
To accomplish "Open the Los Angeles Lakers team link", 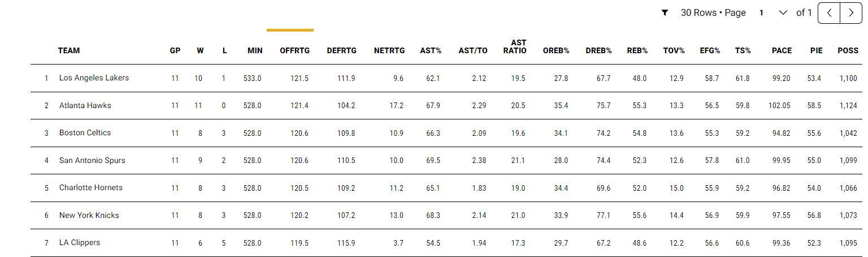I will click(94, 78).
